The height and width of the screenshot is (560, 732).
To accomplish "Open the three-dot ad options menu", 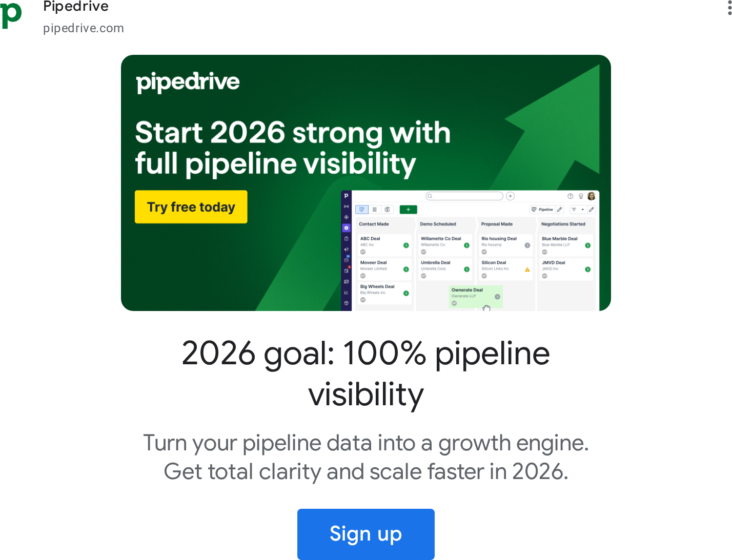I will 729,8.
